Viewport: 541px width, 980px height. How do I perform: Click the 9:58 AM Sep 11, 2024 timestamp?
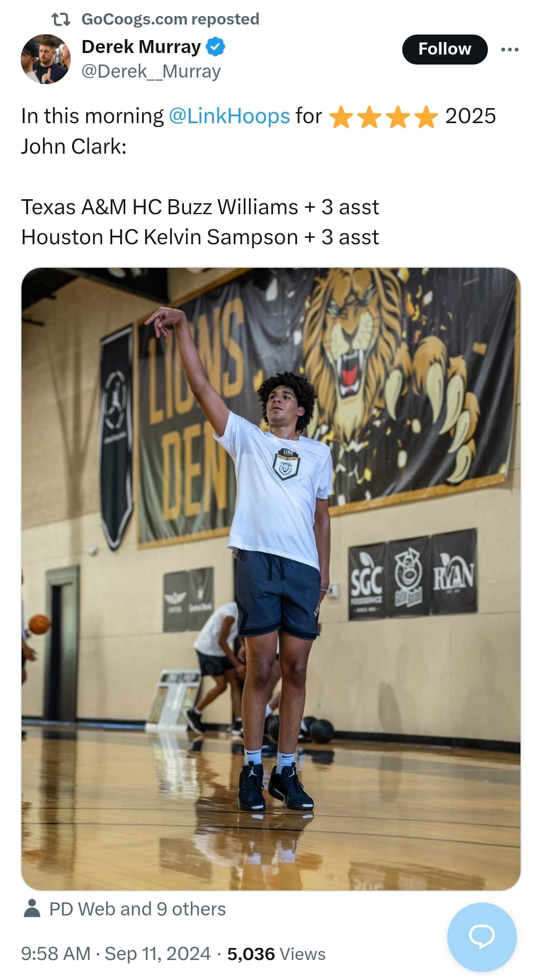pyautogui.click(x=116, y=953)
